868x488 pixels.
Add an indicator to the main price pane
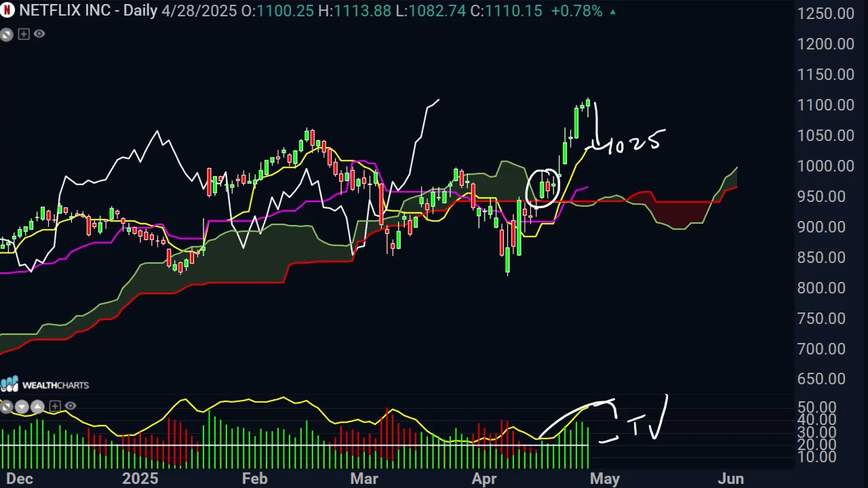(24, 34)
